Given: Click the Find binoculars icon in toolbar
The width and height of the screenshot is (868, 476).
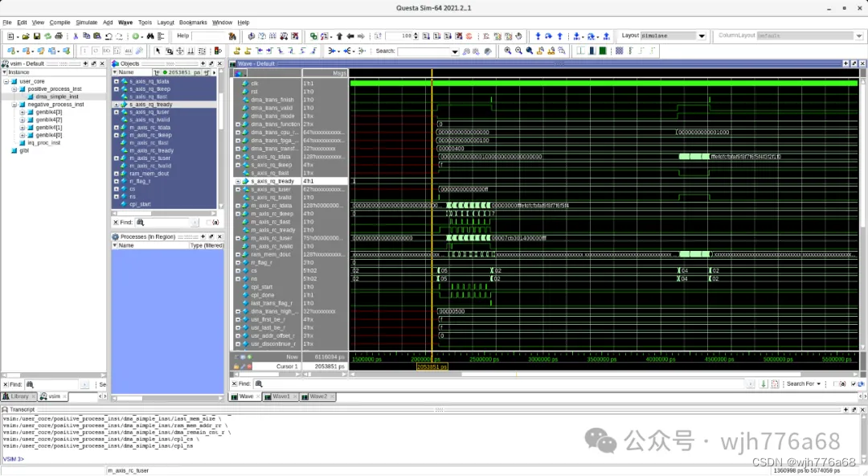Looking at the screenshot, I should click(x=150, y=36).
